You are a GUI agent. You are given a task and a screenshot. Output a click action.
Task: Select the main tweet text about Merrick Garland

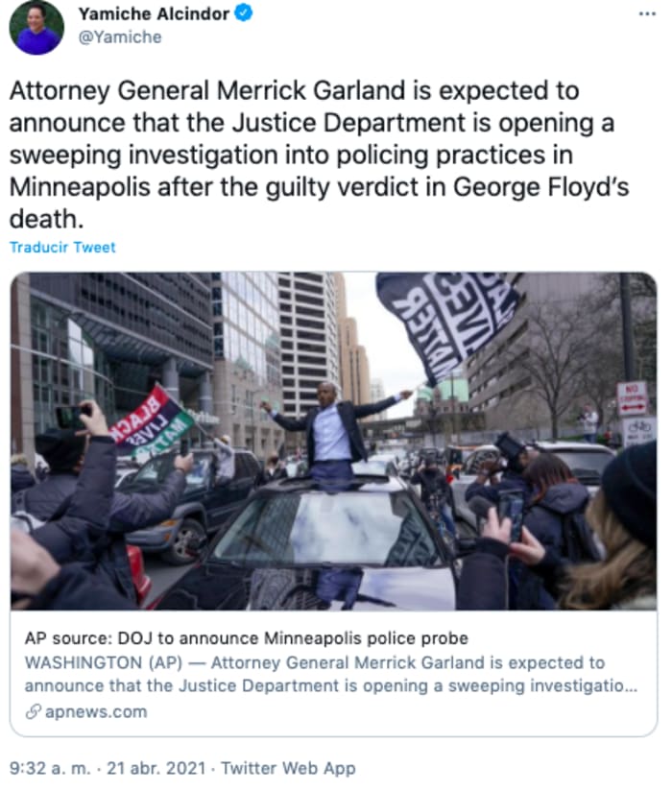(320, 155)
